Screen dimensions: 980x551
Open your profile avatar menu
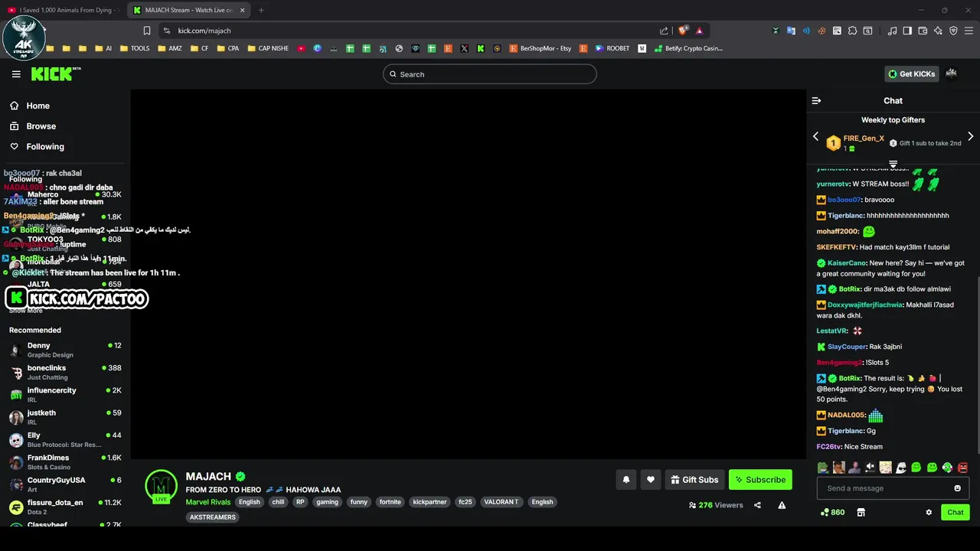click(x=951, y=73)
